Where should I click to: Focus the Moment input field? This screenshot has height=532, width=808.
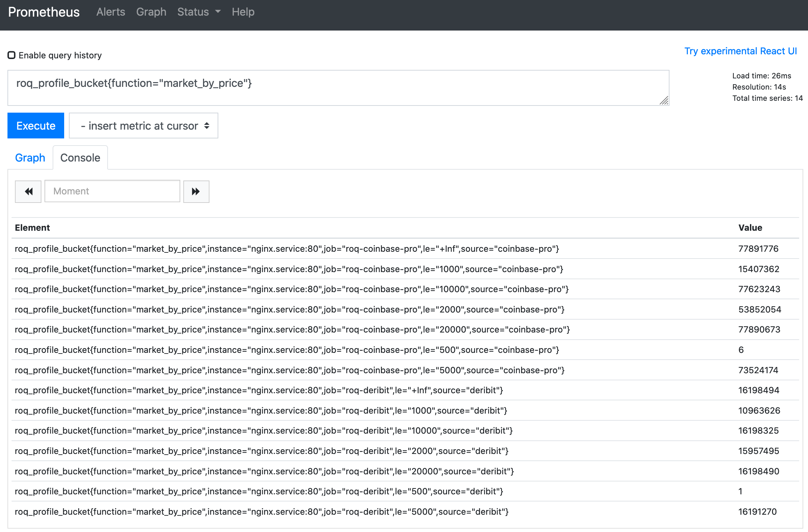click(112, 191)
